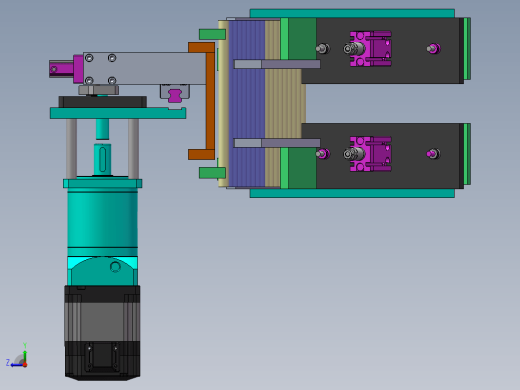Click the gray horizontal arm block
The height and width of the screenshot is (390, 520).
[x=144, y=68]
